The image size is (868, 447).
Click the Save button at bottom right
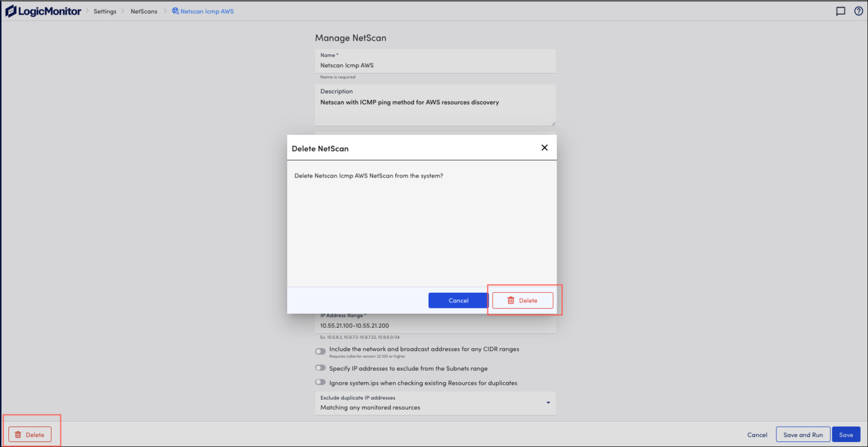click(846, 434)
